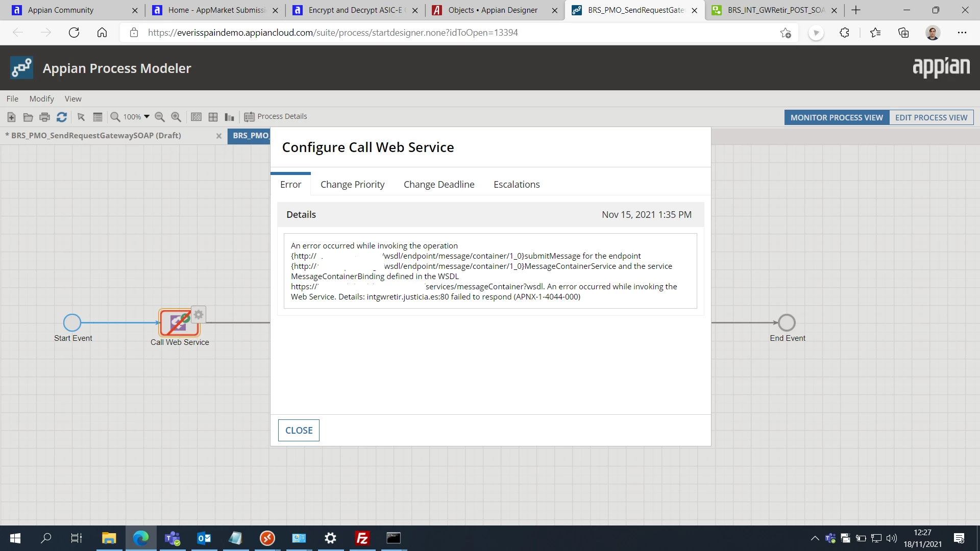Open the Windows notification center
Image resolution: width=980 pixels, height=551 pixels.
click(x=959, y=538)
